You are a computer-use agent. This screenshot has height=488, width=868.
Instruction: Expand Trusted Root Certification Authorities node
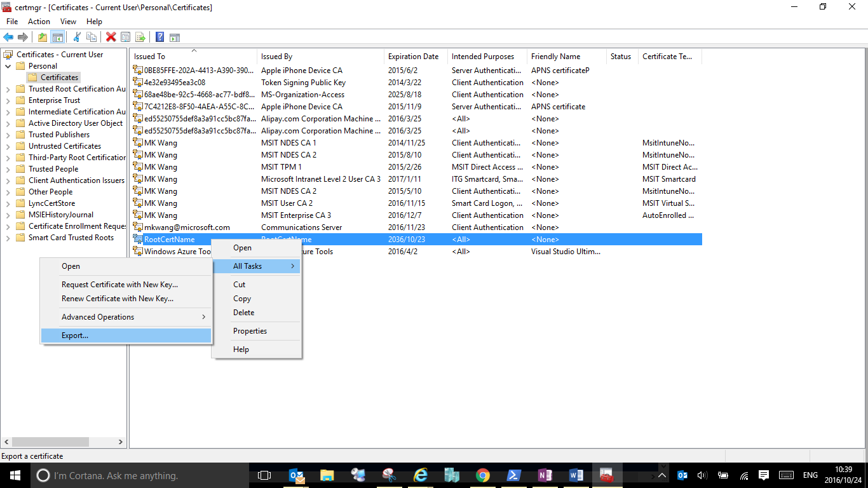pos(8,89)
